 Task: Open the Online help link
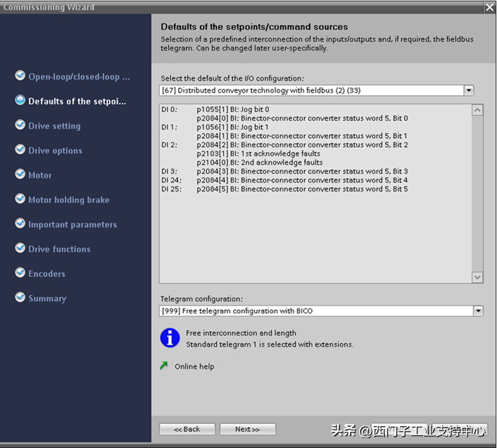194,367
